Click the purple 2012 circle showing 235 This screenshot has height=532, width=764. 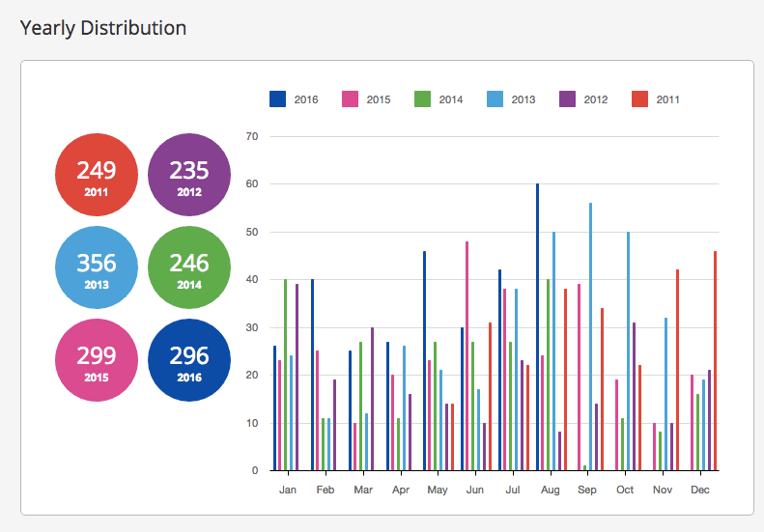click(x=189, y=175)
